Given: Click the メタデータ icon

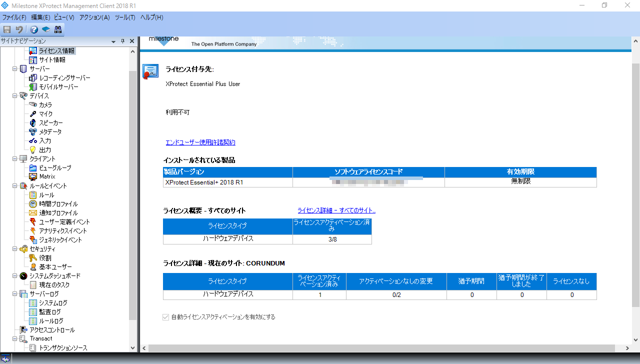Looking at the screenshot, I should tap(33, 132).
